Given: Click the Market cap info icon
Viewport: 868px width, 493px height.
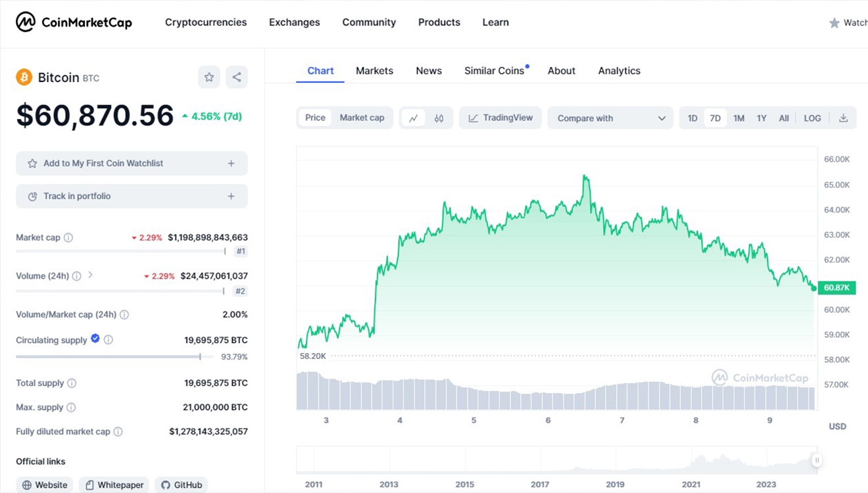Looking at the screenshot, I should (x=68, y=238).
